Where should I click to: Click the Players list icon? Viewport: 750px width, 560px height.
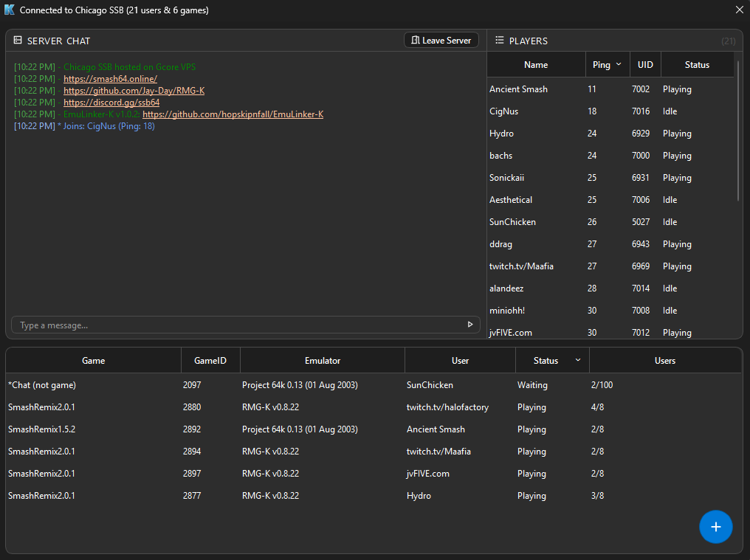499,40
